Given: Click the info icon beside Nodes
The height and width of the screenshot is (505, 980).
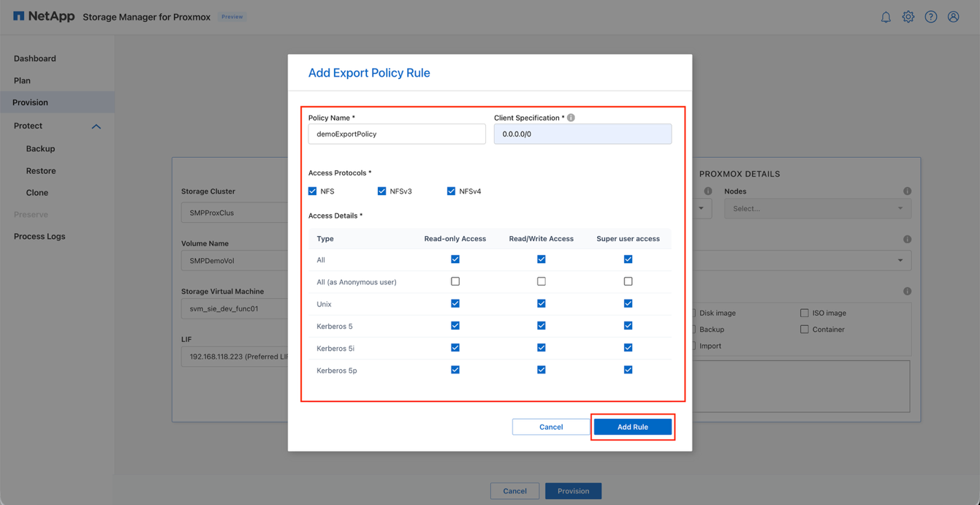Looking at the screenshot, I should click(x=907, y=191).
